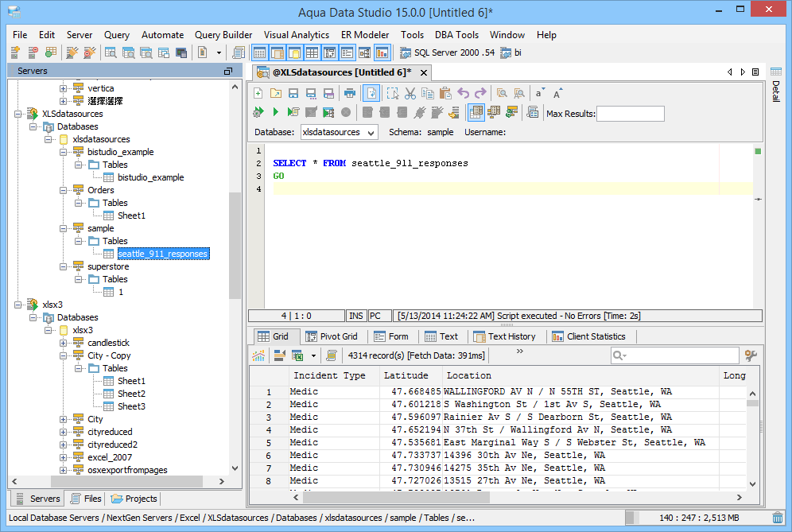
Task: Click the lowercase 'a' convert case icon
Action: [x=539, y=93]
